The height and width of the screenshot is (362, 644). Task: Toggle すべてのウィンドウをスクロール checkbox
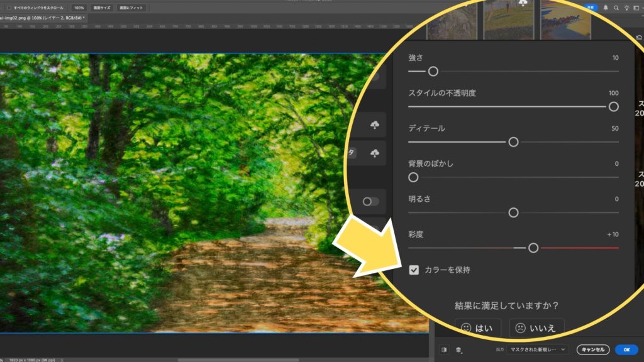(8, 8)
